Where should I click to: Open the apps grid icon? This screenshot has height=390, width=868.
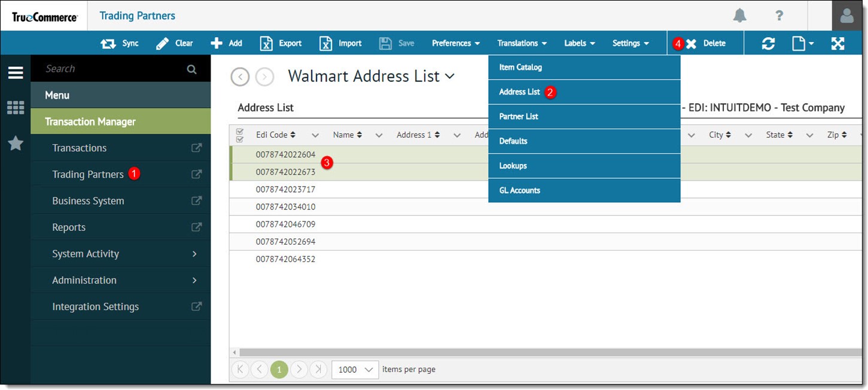(x=16, y=108)
